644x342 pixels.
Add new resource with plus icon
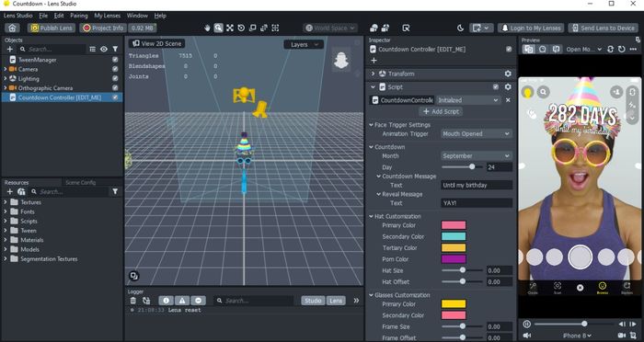[9, 192]
